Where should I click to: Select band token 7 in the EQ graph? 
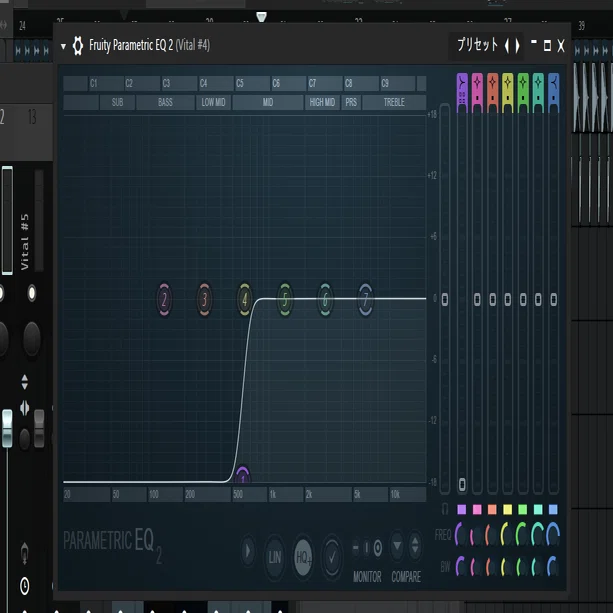366,300
